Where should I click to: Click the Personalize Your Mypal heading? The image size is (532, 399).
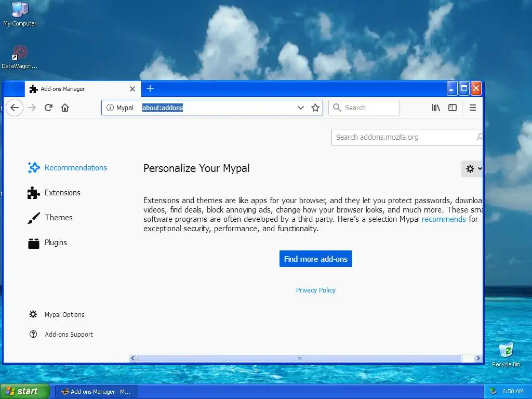pyautogui.click(x=196, y=168)
